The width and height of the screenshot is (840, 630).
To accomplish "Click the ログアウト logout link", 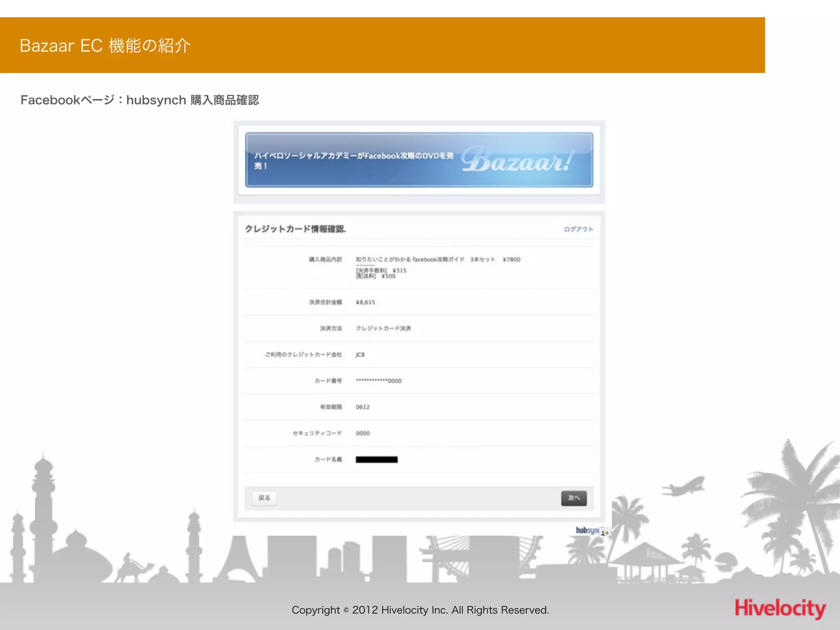I will click(578, 229).
